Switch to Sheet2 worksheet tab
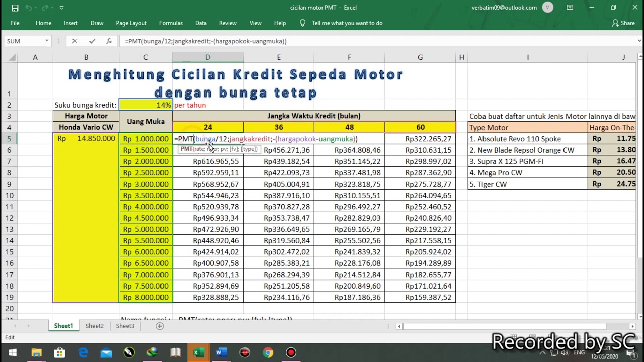644x362 pixels. point(94,326)
